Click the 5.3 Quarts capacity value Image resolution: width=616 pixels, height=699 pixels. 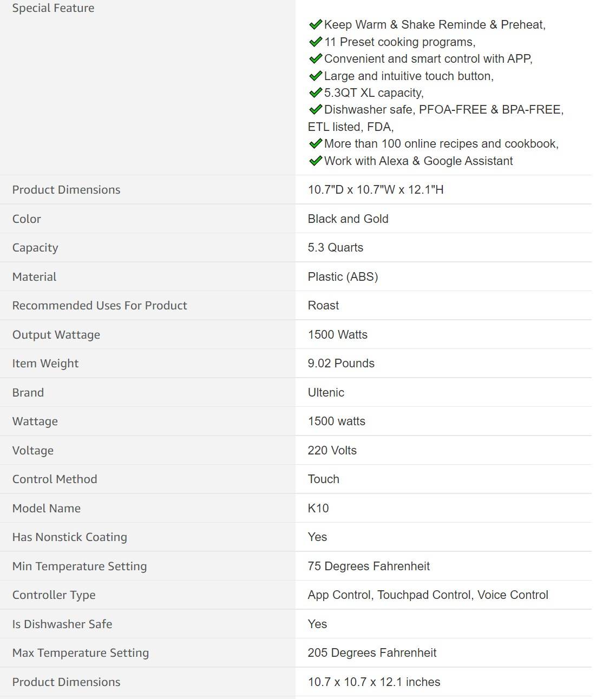point(336,248)
